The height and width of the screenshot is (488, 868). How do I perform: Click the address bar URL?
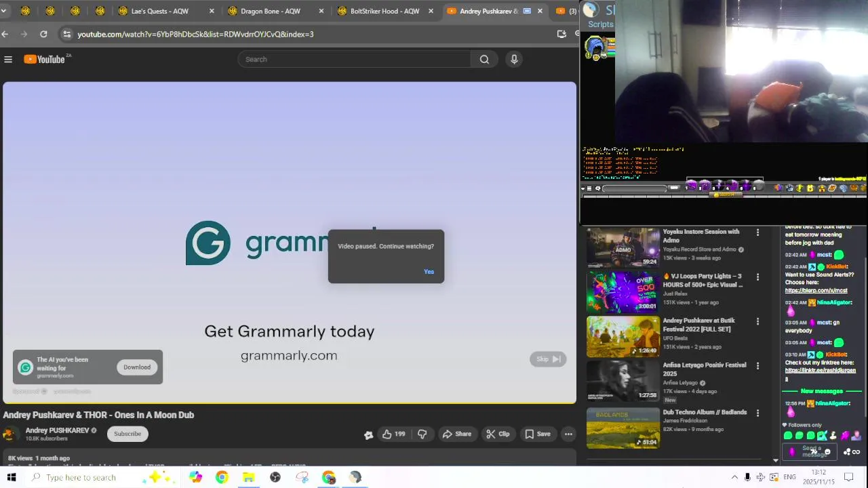coord(195,34)
